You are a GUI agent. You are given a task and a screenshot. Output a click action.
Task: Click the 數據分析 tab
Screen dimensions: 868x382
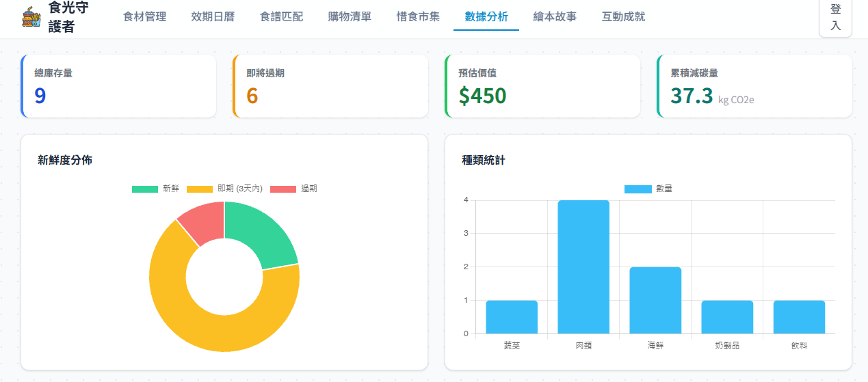coord(486,17)
